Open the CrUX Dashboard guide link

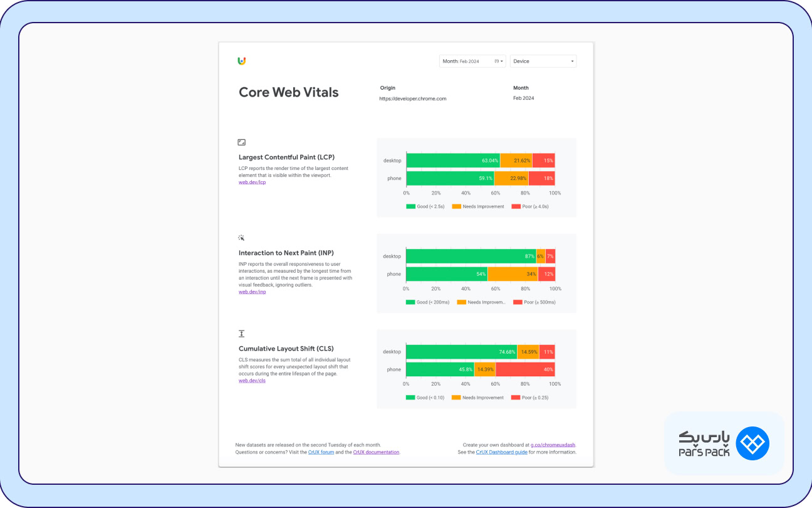point(502,452)
